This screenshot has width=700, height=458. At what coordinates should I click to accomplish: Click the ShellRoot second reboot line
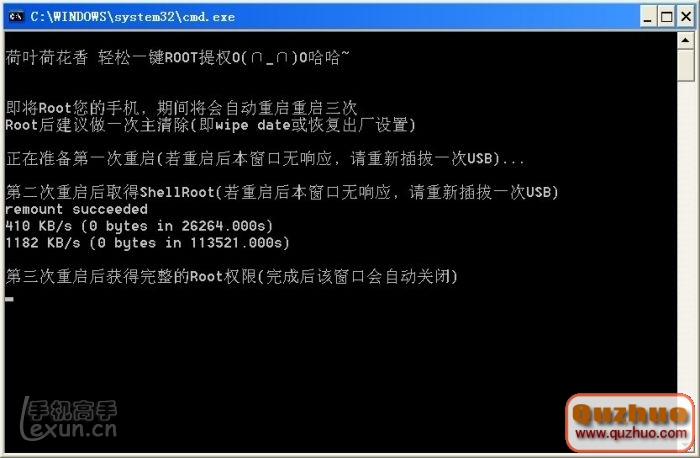click(282, 192)
